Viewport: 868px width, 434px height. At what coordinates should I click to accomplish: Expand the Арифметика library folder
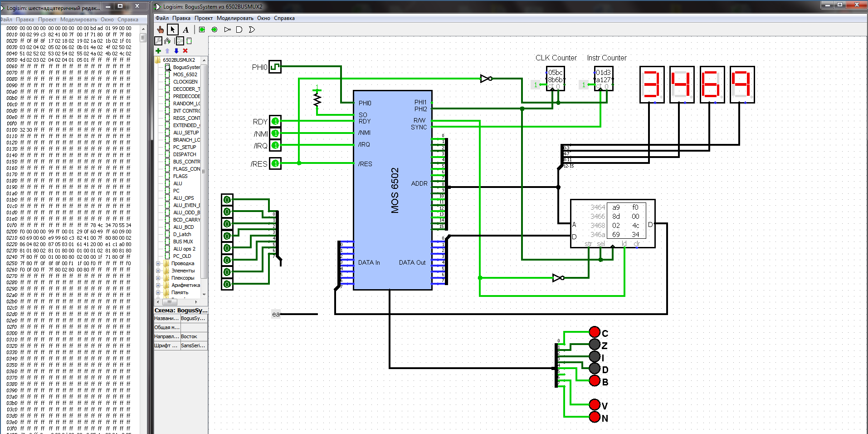point(158,285)
